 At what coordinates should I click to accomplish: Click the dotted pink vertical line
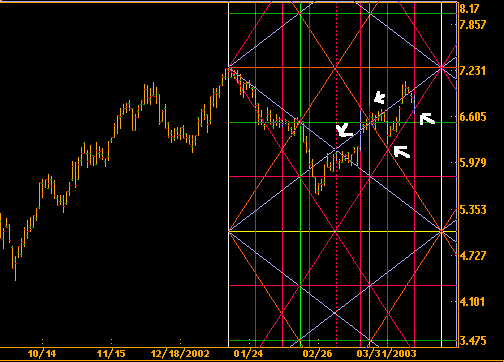tap(336, 175)
